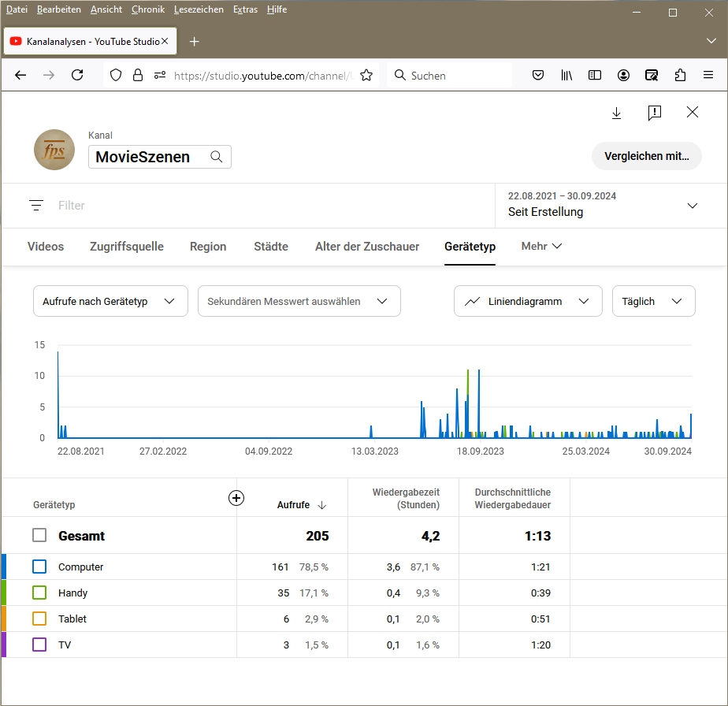Open the Datei menu
Screen dimensions: 728x706
(x=17, y=9)
